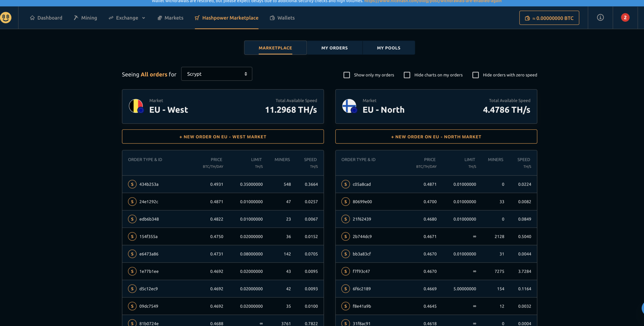Click the 11.2968 TH/s total speed
The width and height of the screenshot is (644, 326).
click(x=291, y=110)
